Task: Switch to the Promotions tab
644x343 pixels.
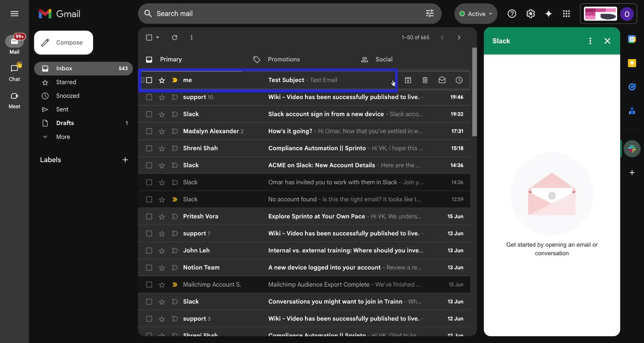Action: 284,59
